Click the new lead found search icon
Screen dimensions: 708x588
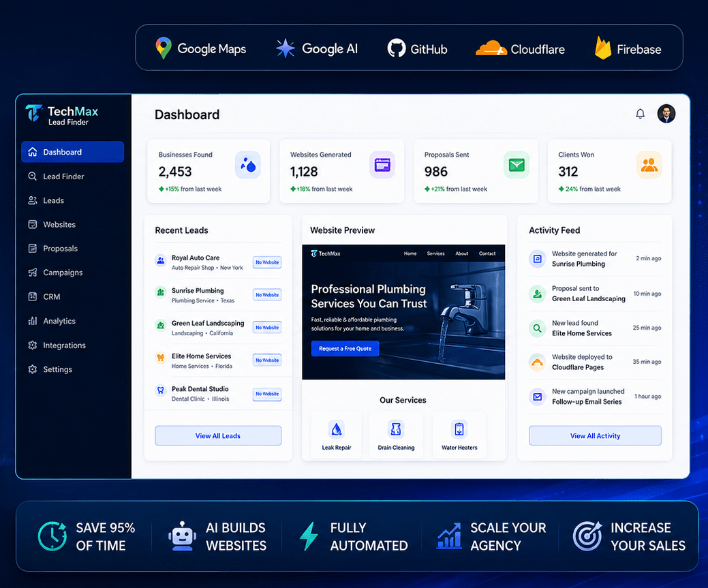point(538,328)
